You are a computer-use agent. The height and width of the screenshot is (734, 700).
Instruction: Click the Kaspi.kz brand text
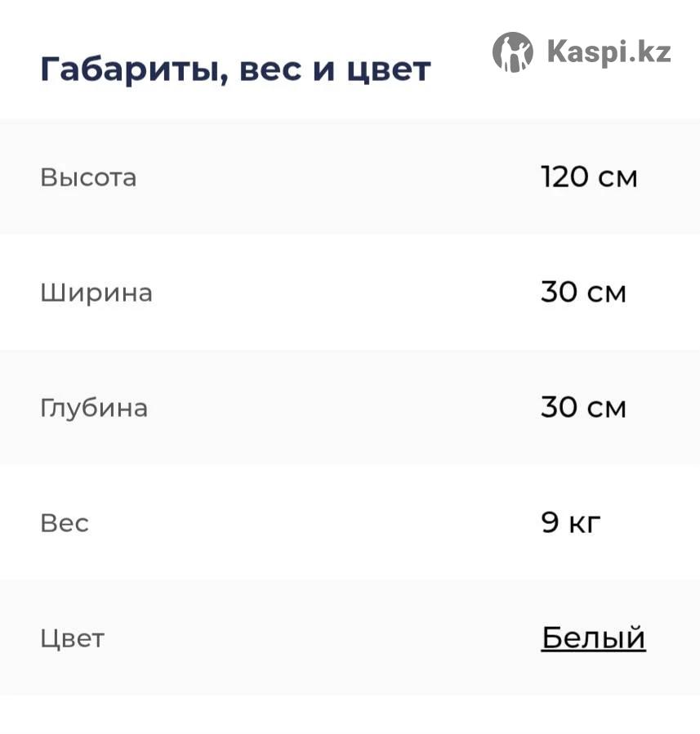pyautogui.click(x=609, y=52)
